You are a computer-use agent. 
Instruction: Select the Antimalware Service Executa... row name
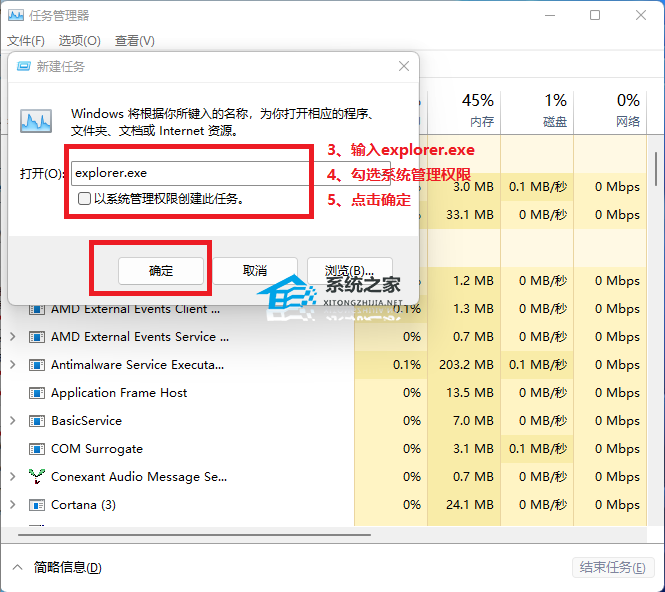[x=137, y=365]
